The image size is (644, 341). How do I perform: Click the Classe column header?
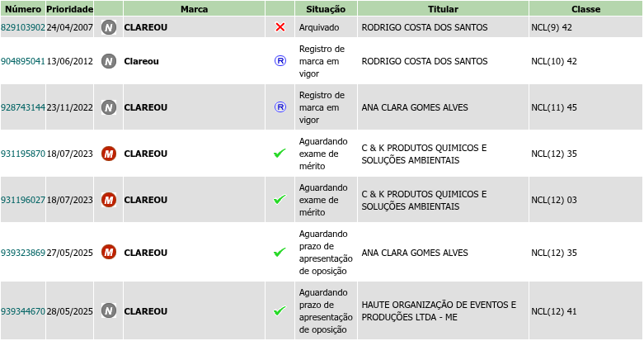[585, 9]
